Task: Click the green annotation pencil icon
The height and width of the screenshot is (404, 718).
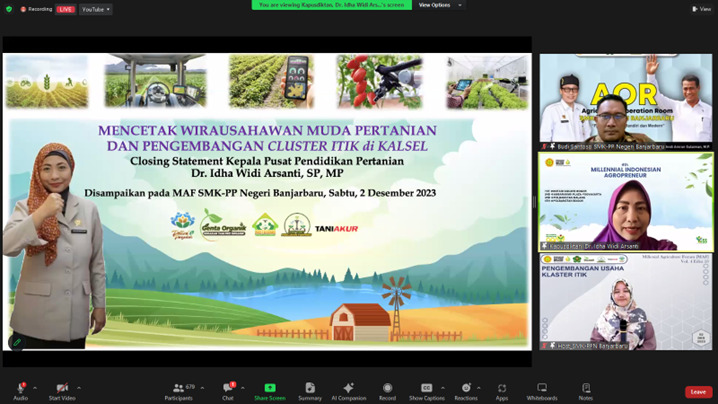Action: pyautogui.click(x=17, y=343)
